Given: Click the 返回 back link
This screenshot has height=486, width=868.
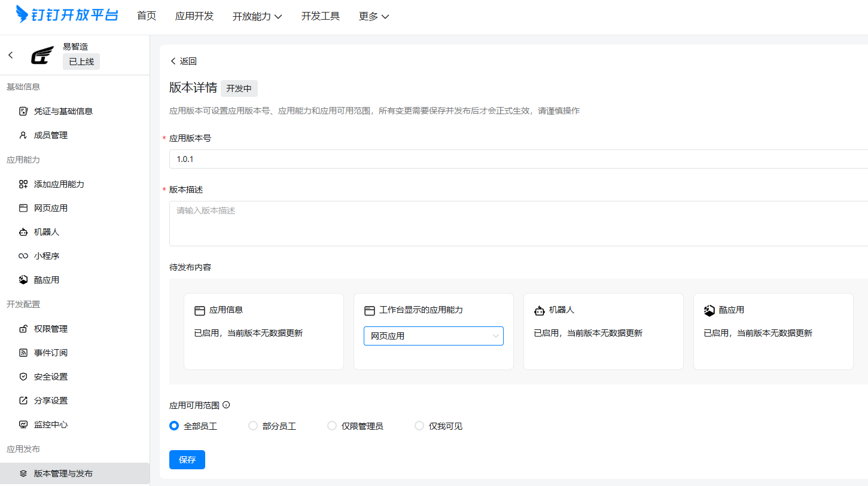Looking at the screenshot, I should point(184,61).
